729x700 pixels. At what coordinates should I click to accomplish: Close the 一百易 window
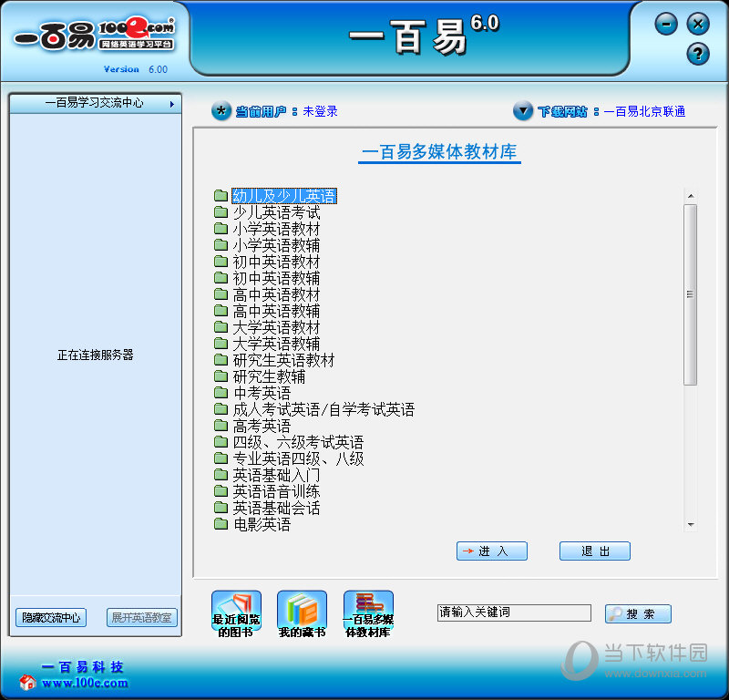click(698, 24)
